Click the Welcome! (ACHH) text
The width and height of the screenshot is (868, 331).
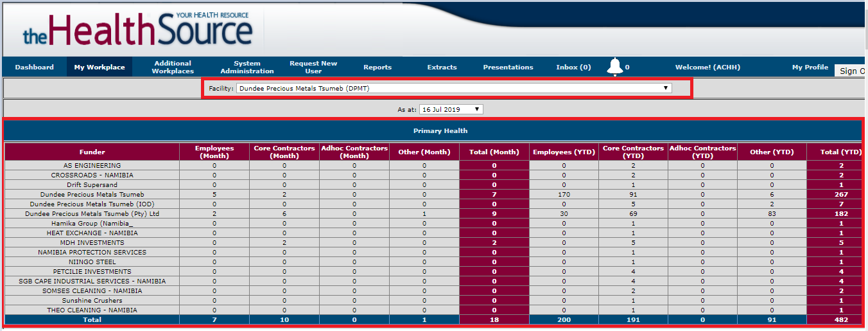(707, 67)
